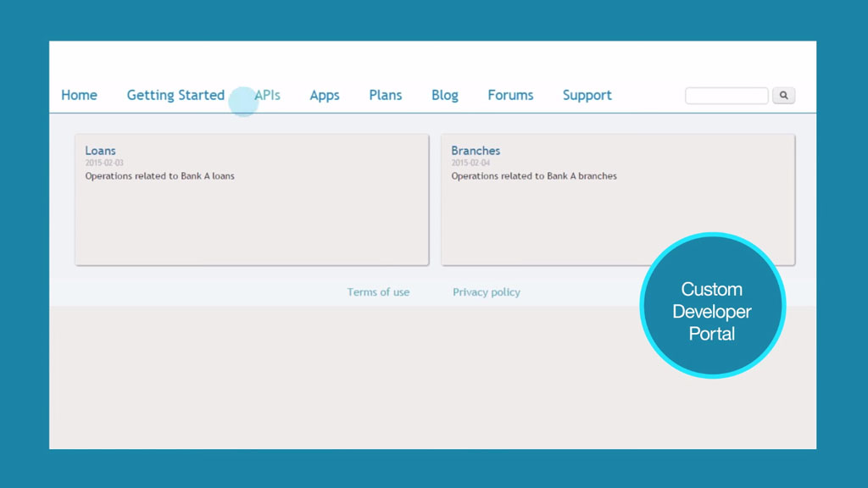Select Plans in the navigation bar
Screen dimensions: 868x488
pos(386,95)
